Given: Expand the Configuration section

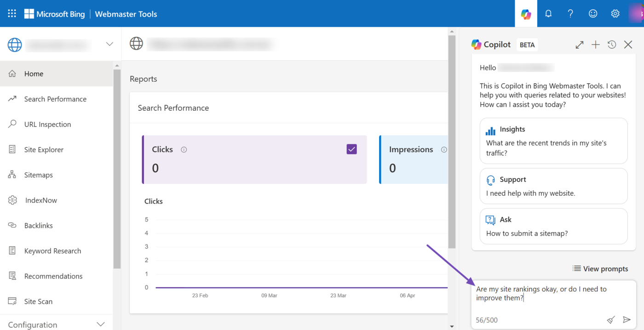Looking at the screenshot, I should 101,324.
